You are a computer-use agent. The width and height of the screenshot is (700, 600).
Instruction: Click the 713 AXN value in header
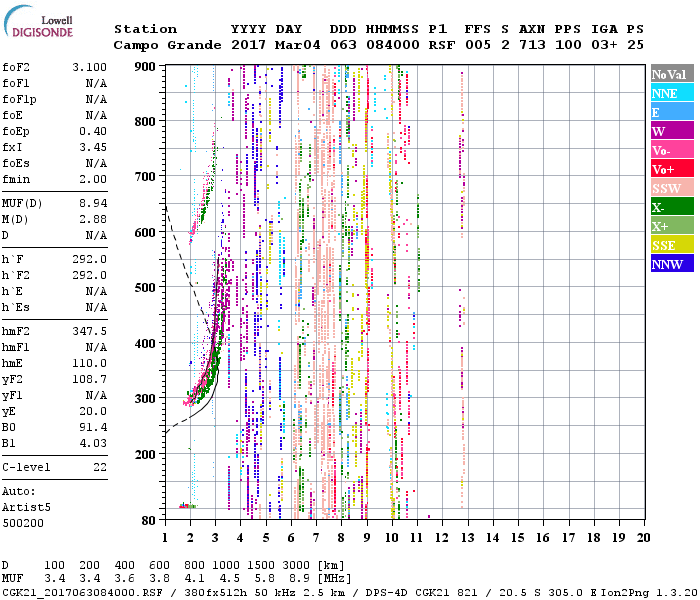click(532, 45)
